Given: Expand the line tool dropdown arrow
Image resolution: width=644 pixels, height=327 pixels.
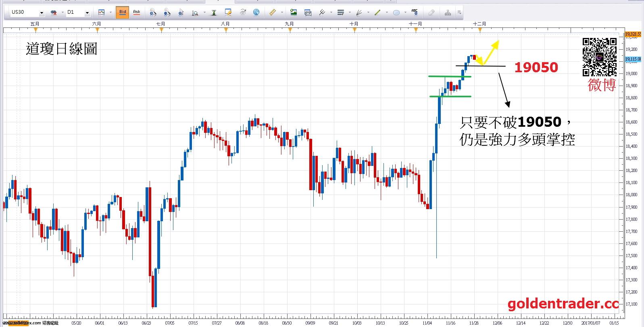Looking at the screenshot, I should pyautogui.click(x=387, y=13).
